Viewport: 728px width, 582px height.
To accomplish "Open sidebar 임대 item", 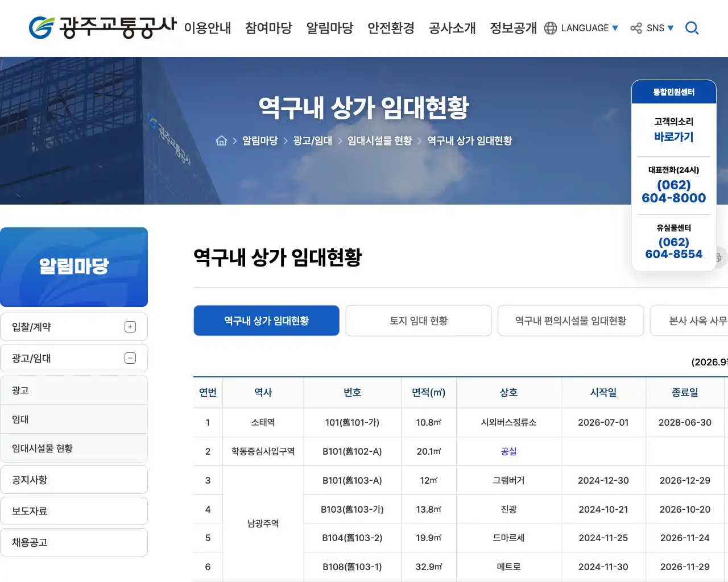I will (74, 419).
